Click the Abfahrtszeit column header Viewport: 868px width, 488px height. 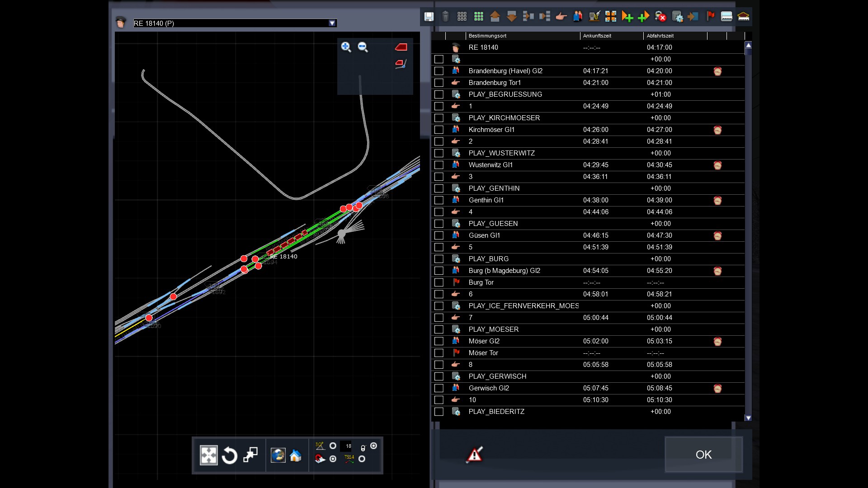[660, 36]
